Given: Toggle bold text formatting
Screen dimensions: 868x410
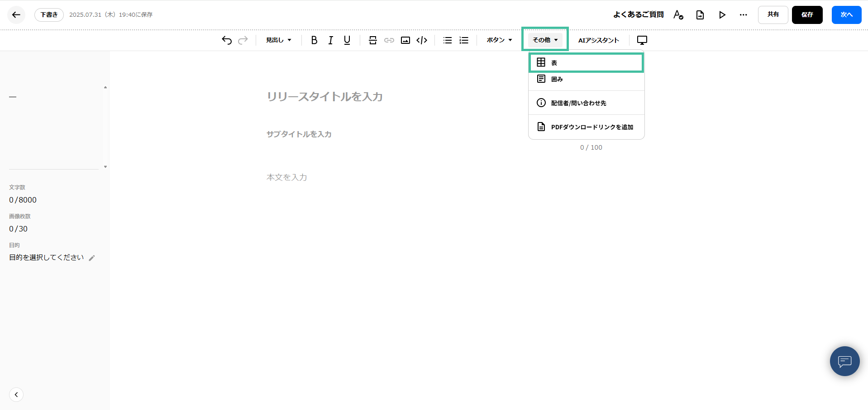Looking at the screenshot, I should (x=314, y=40).
